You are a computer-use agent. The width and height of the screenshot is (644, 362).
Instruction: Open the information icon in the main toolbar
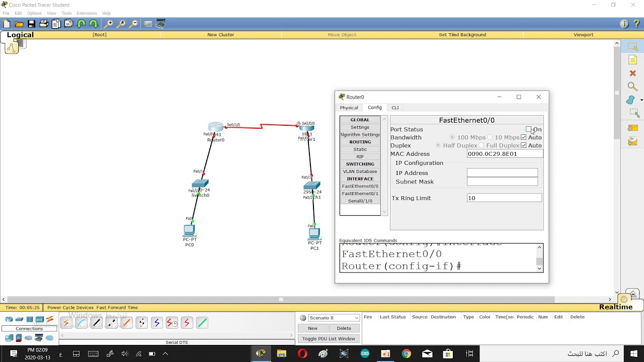[624, 24]
